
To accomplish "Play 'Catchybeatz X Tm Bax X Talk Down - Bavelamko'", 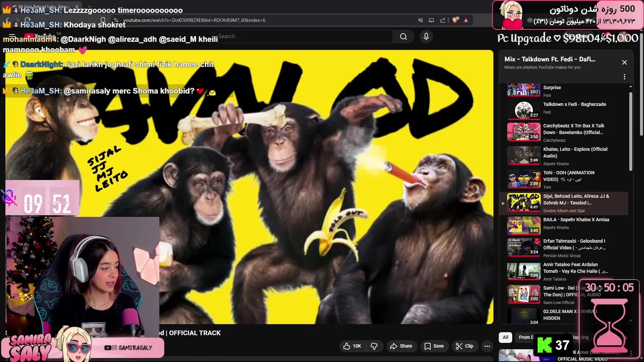I will (x=574, y=129).
